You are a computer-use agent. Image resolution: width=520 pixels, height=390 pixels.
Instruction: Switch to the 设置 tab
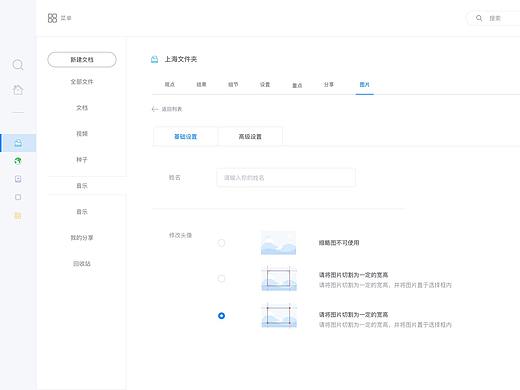[x=265, y=85]
